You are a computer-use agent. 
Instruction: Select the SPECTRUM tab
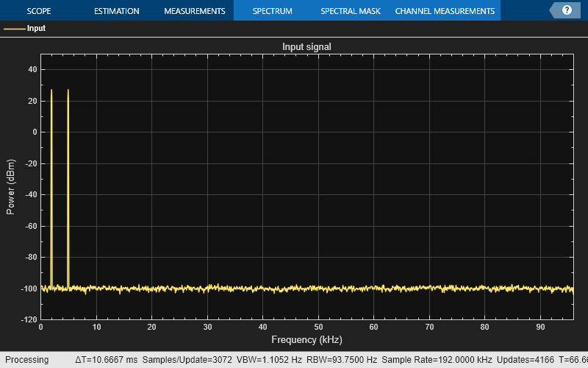(272, 11)
